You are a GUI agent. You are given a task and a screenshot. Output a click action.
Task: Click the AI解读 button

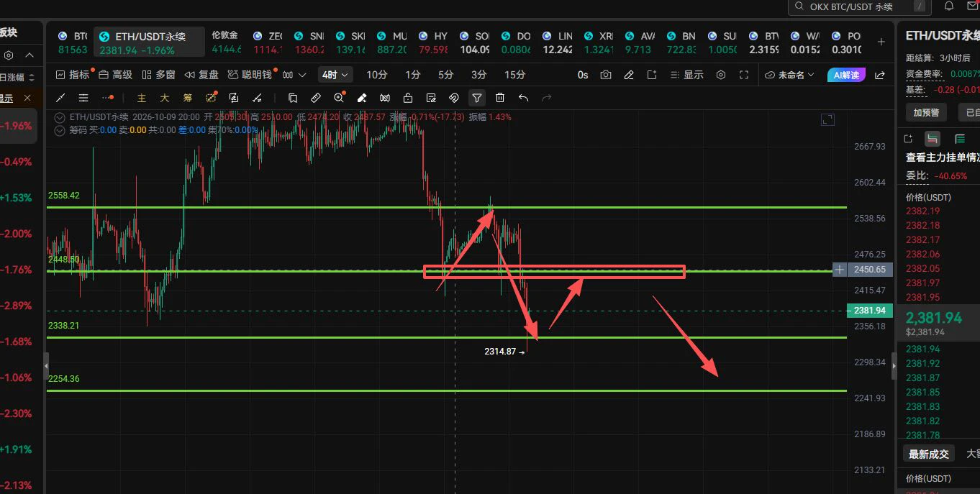pos(846,75)
